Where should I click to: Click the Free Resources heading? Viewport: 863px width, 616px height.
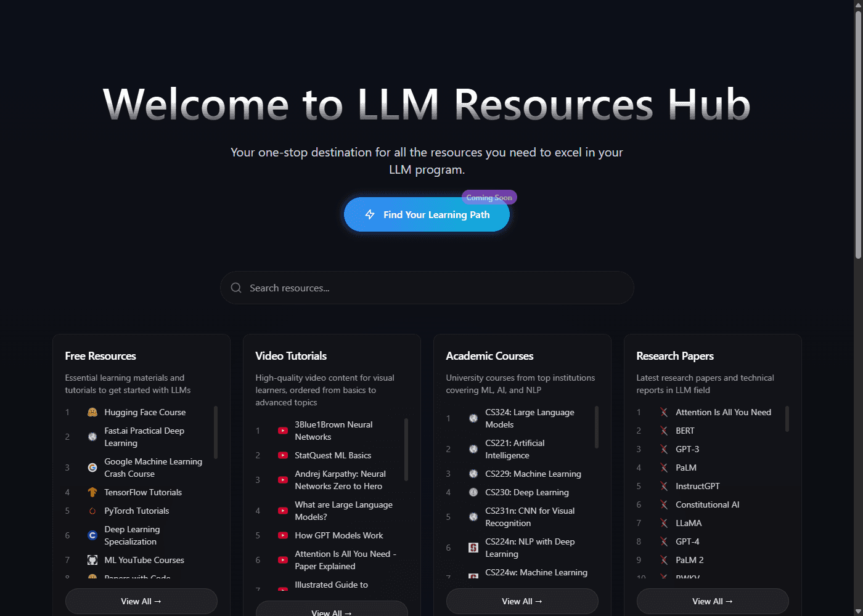point(100,356)
